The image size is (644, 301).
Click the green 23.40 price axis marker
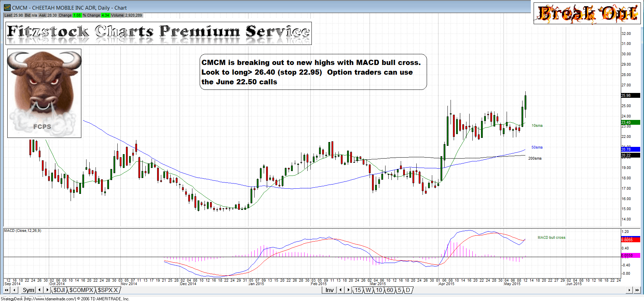point(630,122)
